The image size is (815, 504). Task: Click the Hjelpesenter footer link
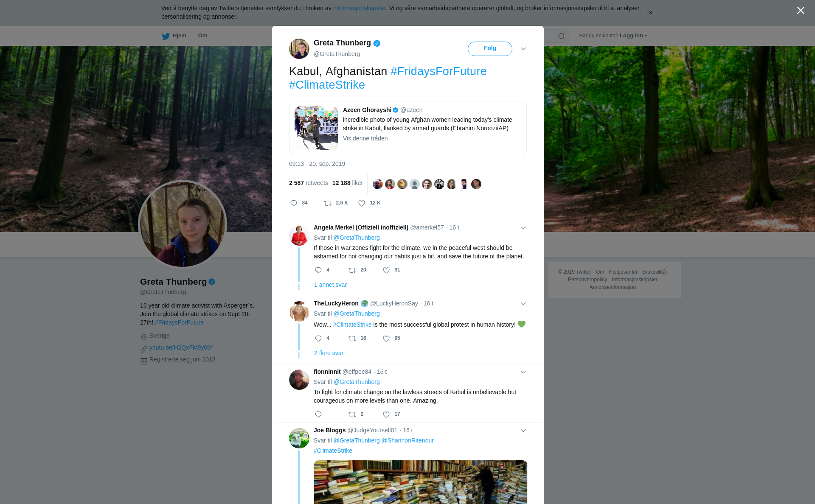pos(623,272)
